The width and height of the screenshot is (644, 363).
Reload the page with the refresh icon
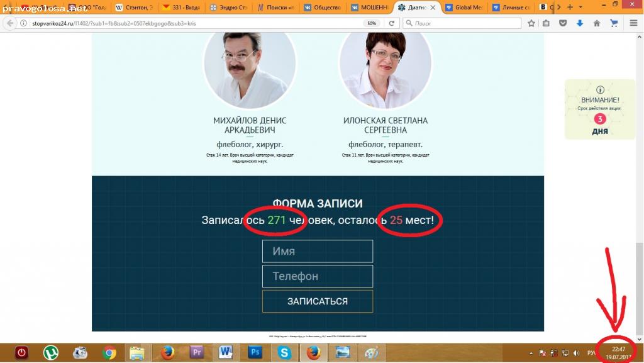coord(391,23)
